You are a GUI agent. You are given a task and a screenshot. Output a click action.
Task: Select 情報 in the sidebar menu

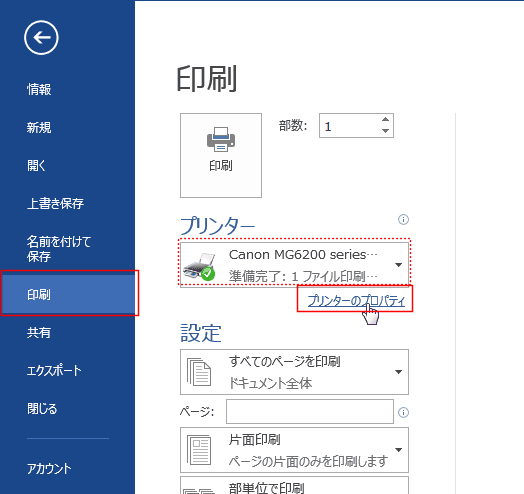(39, 90)
